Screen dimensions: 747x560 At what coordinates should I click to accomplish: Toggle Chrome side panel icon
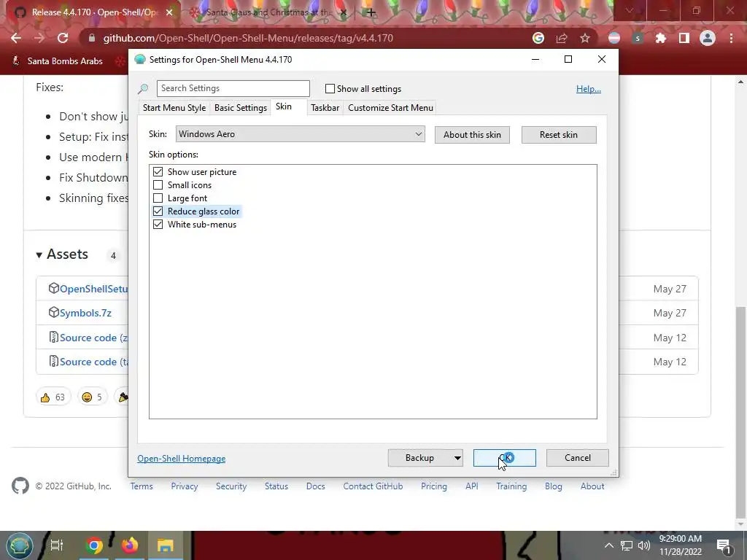click(684, 38)
